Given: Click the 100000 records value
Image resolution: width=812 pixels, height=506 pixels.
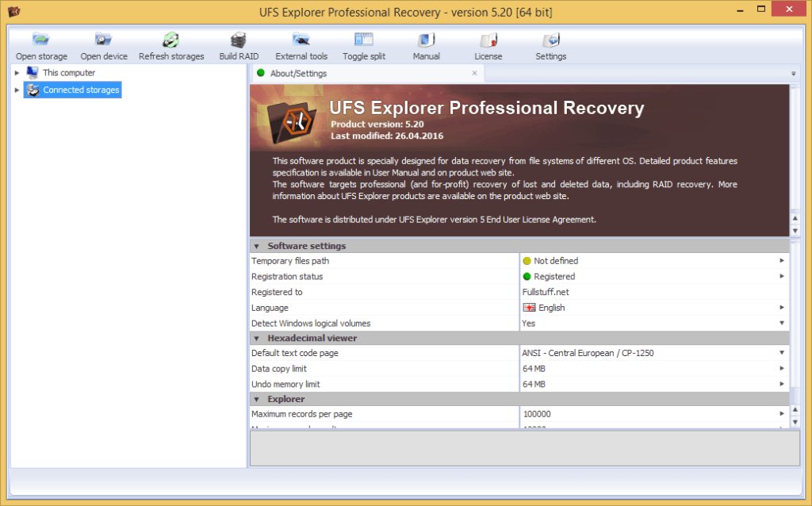Looking at the screenshot, I should click(537, 414).
